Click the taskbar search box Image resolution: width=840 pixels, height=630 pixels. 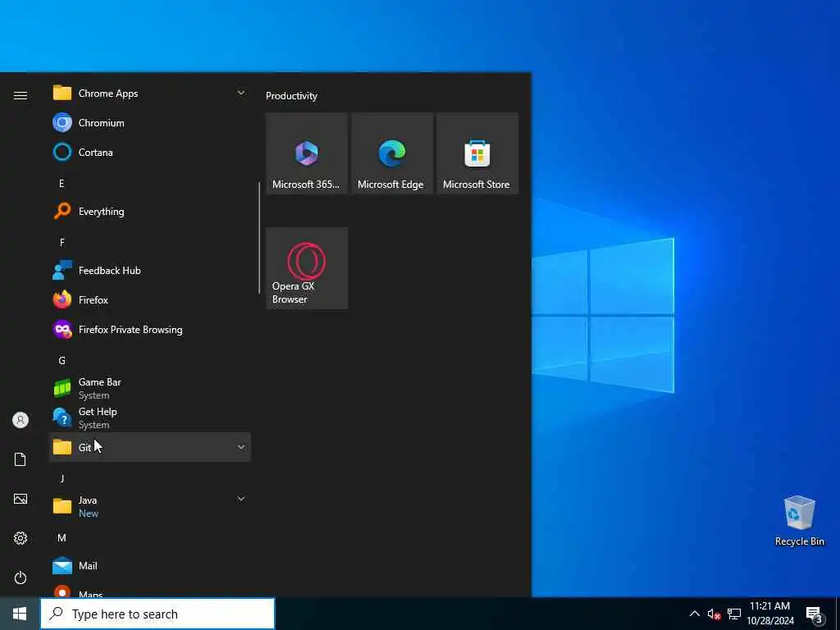157,614
